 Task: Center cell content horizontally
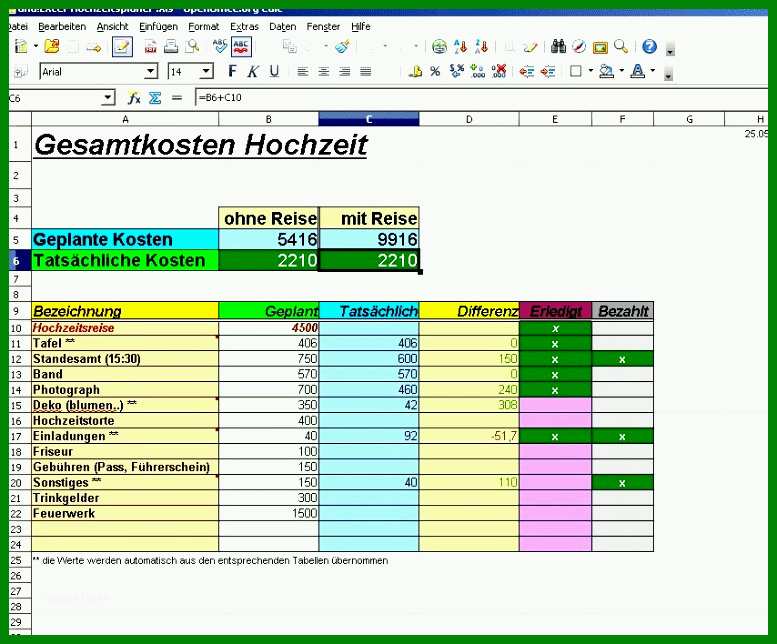pos(324,72)
